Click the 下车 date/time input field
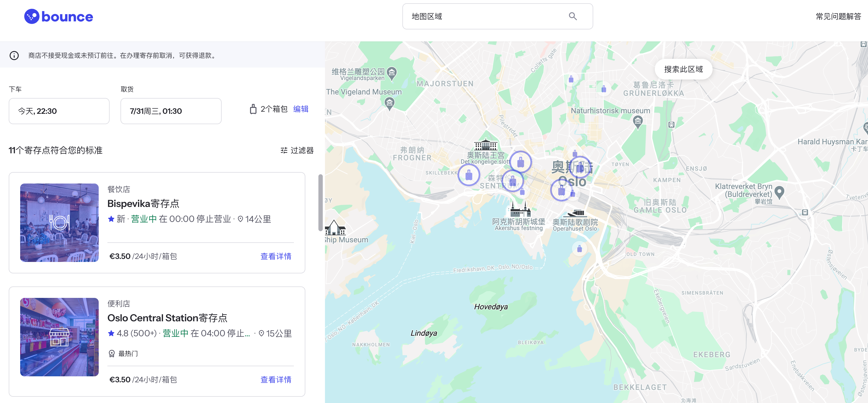This screenshot has width=868, height=403. pyautogui.click(x=59, y=111)
